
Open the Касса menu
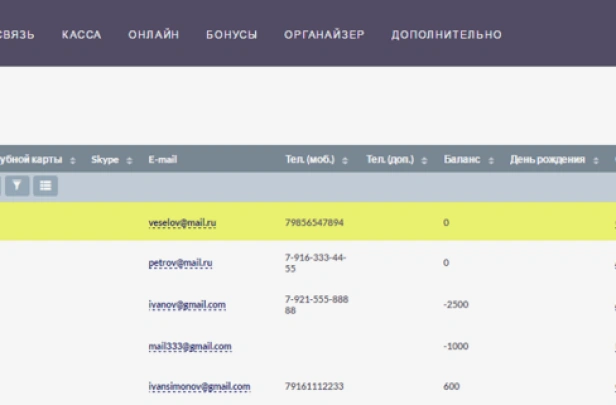click(x=81, y=35)
